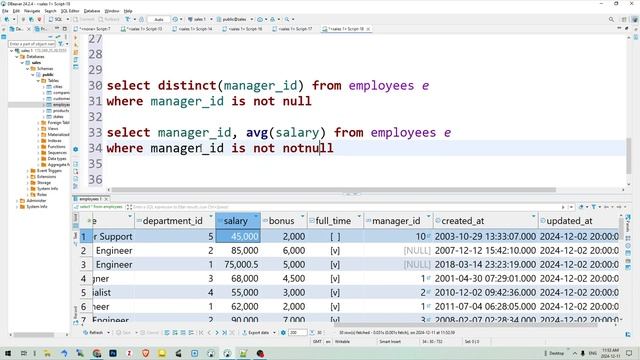Click the Commit toolbar button
640x360 pixels.
(x=84, y=19)
